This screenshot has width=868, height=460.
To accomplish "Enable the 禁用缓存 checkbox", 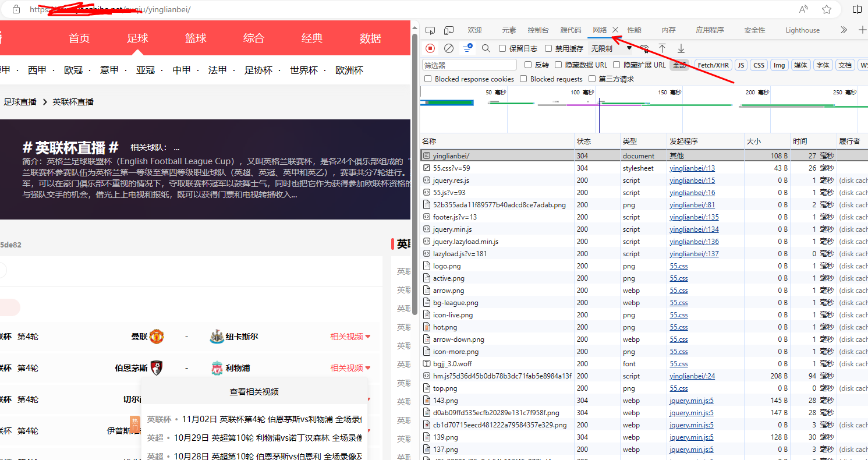I will point(548,48).
